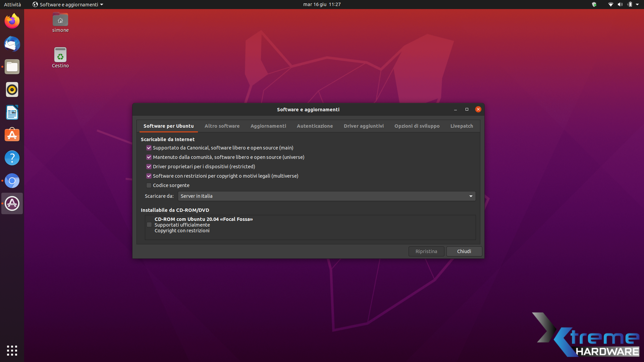
Task: Enable CD-ROM Ubuntu 20.04 source checkbox
Action: (x=149, y=225)
